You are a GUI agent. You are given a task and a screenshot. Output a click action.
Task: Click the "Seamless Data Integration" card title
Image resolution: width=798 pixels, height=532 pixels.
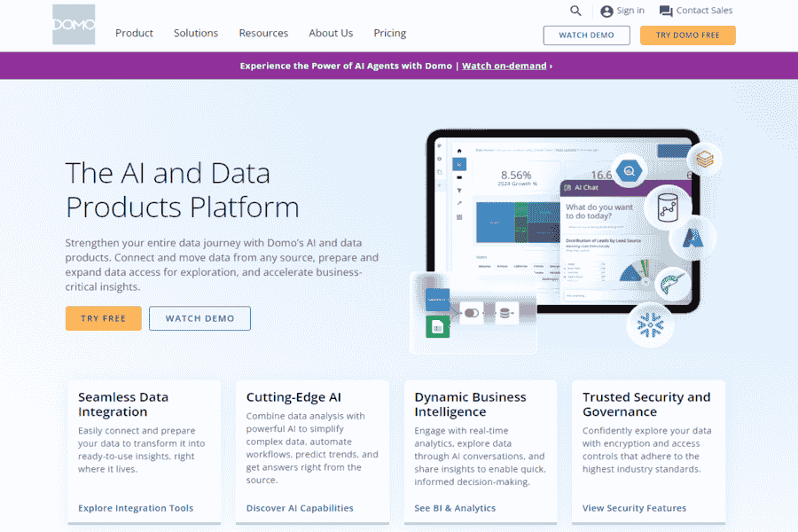tap(123, 404)
